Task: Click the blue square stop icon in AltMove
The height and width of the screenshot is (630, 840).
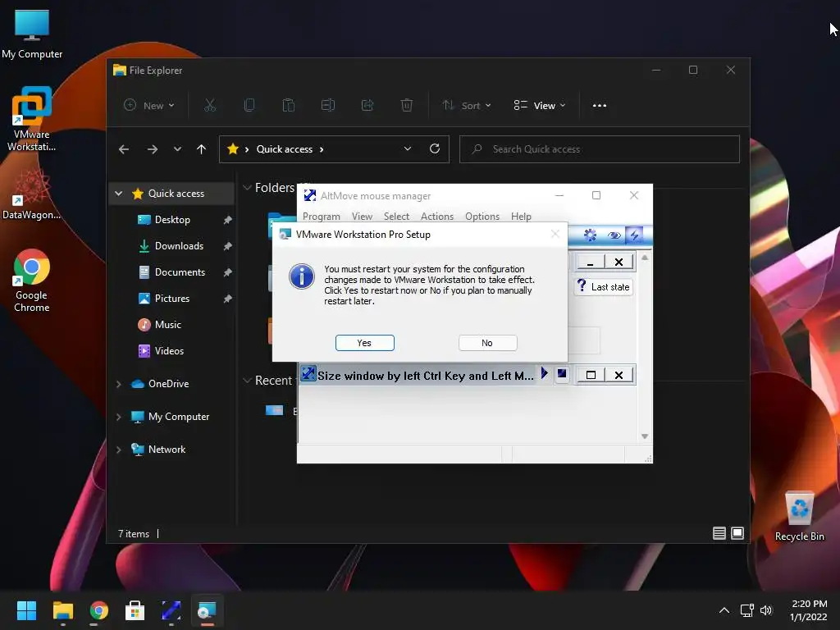Action: (x=561, y=373)
